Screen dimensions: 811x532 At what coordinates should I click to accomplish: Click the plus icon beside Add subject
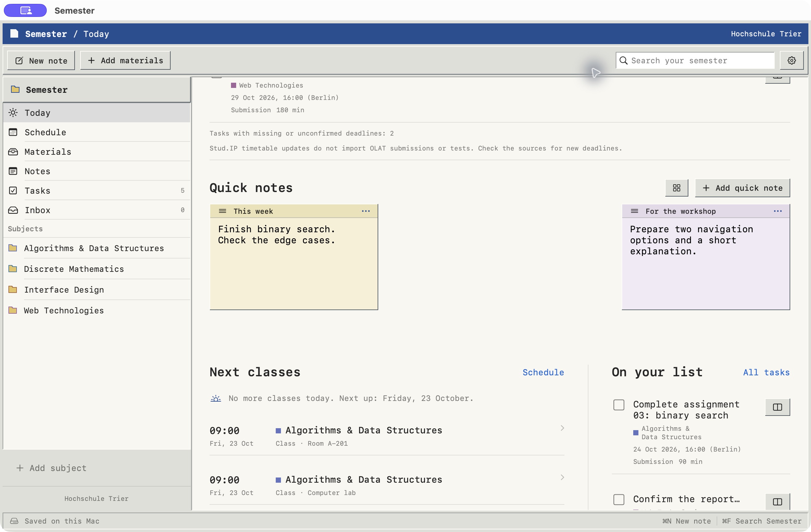tap(20, 468)
